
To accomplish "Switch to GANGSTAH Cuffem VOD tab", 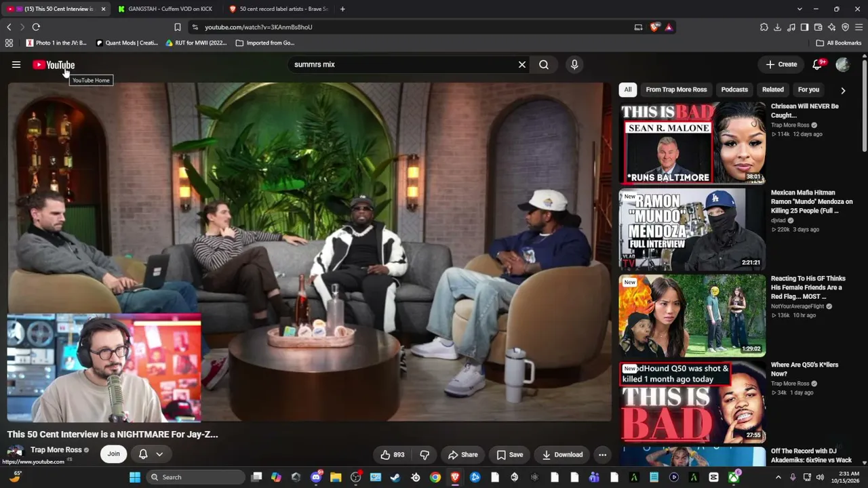I will (x=166, y=9).
